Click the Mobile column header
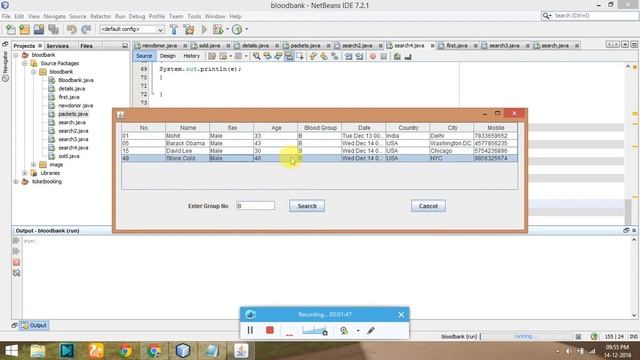Viewport: 640px width, 360px height. (496, 128)
